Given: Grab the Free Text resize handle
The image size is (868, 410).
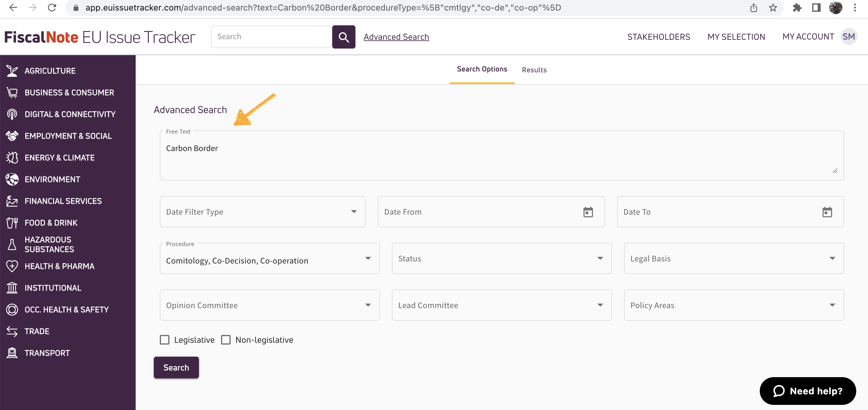Looking at the screenshot, I should [x=835, y=171].
